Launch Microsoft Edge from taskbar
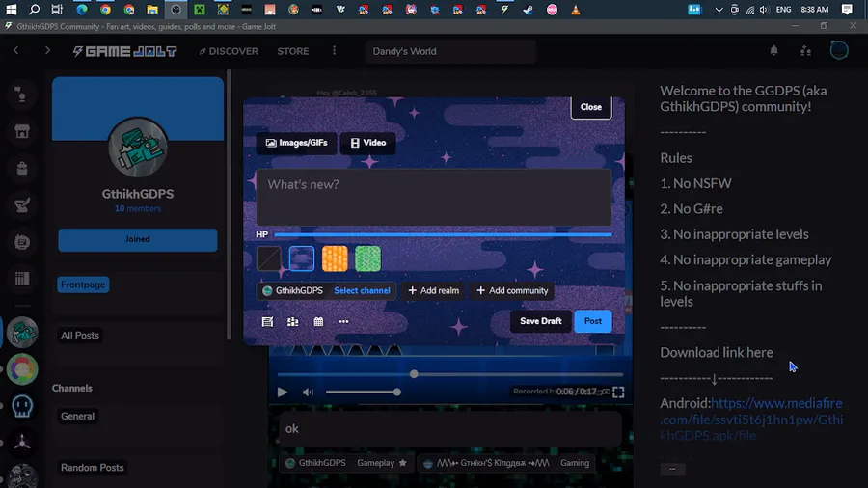Viewport: 868px width, 488px height. (82, 10)
